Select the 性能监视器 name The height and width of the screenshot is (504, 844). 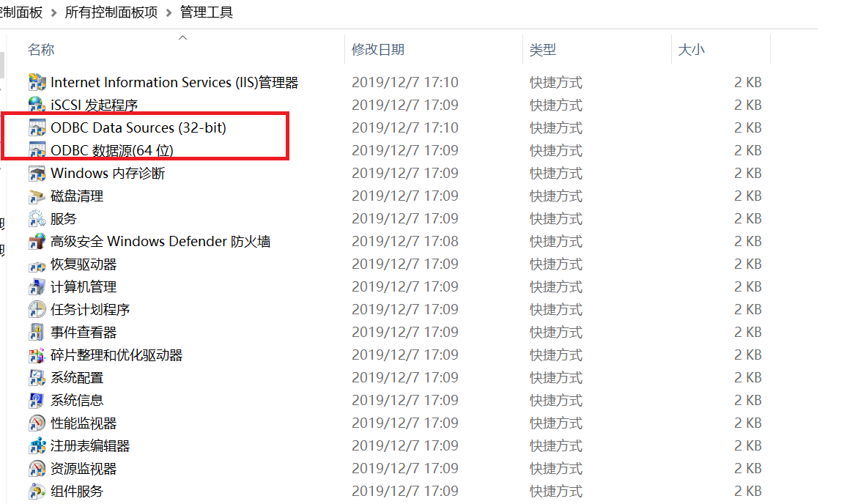coord(84,423)
